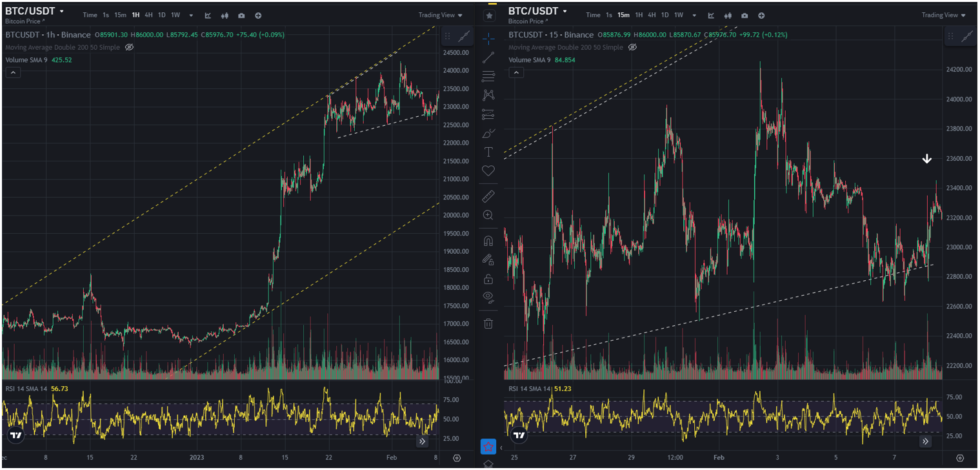Select 4H interval in left chart

point(149,15)
